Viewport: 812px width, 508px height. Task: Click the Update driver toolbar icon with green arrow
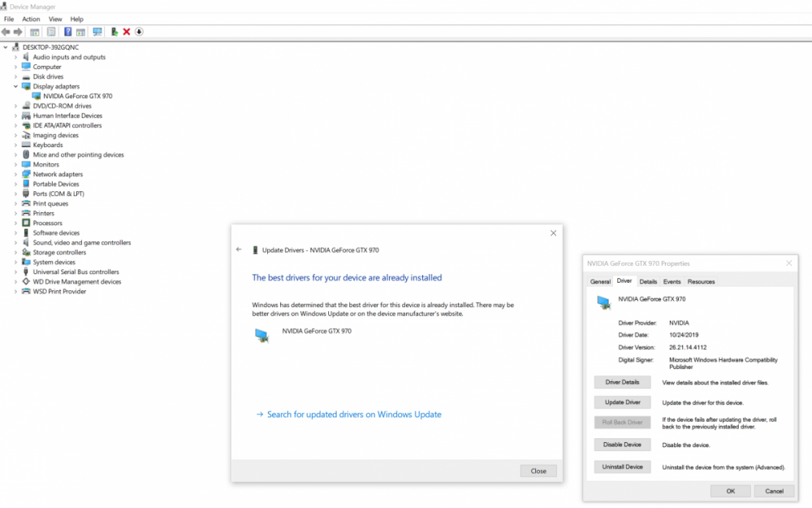114,32
